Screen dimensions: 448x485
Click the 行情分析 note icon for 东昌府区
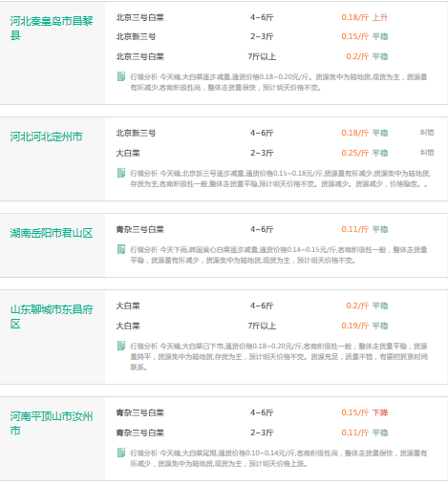click(x=121, y=346)
